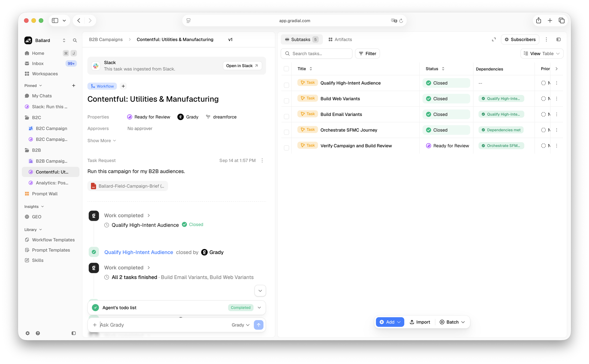Check the Build Web Variants row

pos(286,101)
